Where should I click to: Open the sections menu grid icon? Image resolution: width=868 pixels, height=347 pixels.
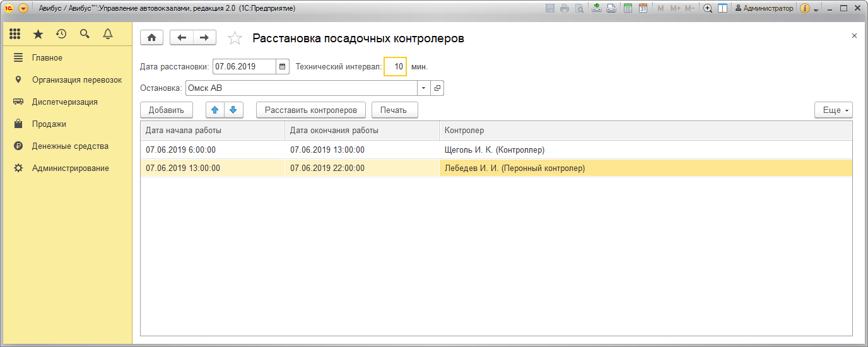pyautogui.click(x=15, y=34)
